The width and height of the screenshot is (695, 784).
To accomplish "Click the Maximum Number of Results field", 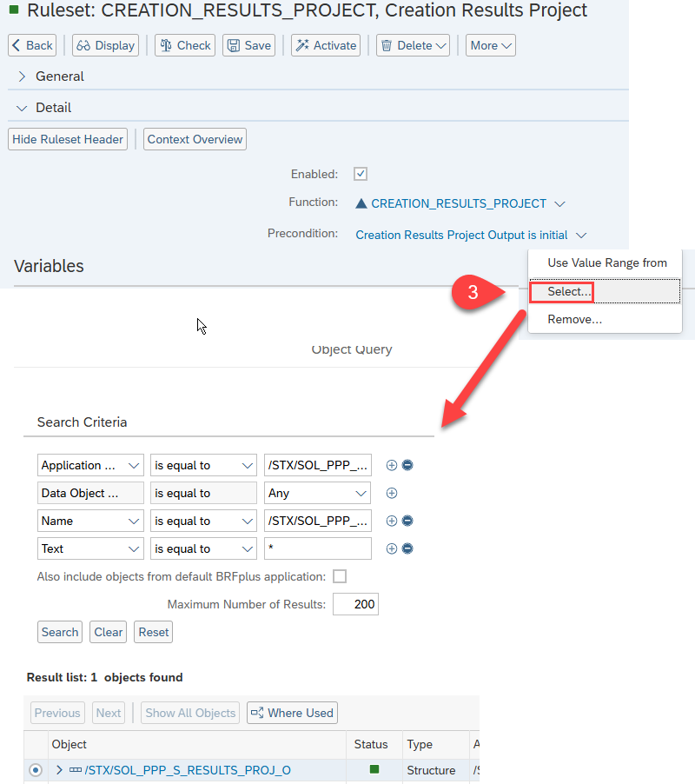I will (x=354, y=604).
